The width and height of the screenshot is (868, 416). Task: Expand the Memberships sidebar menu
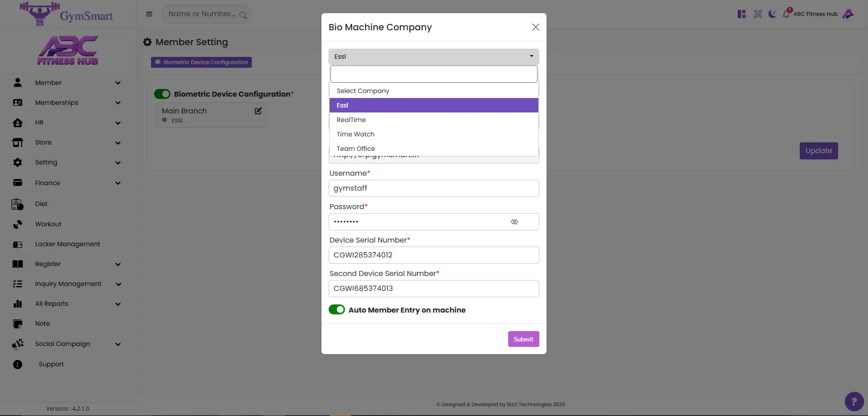pos(118,103)
